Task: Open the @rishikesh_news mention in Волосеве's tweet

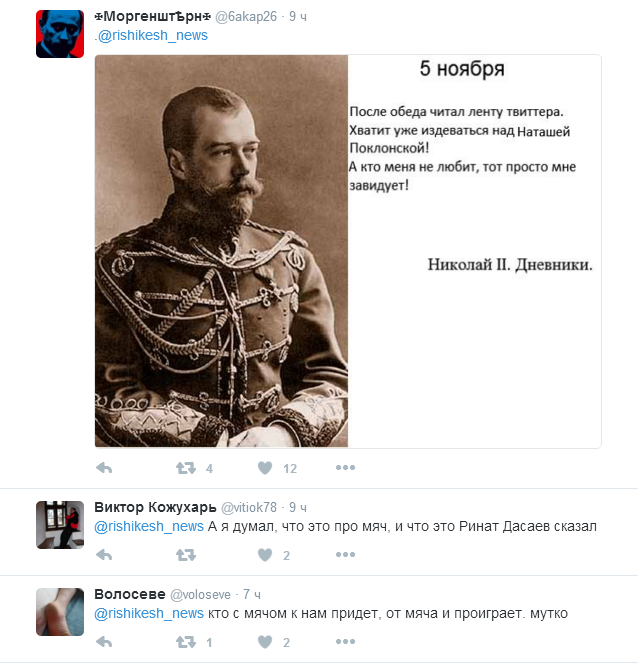Action: 149,613
